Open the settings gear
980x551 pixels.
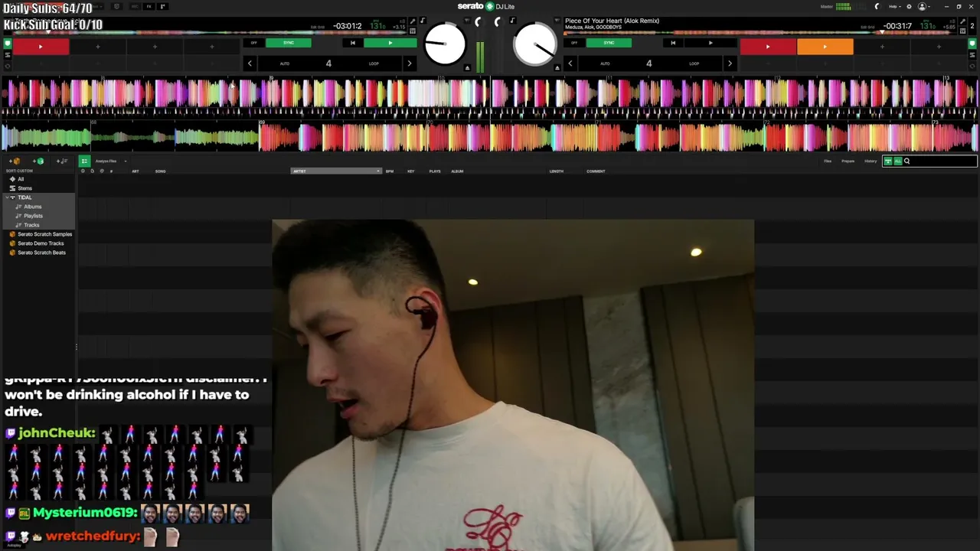(x=909, y=6)
